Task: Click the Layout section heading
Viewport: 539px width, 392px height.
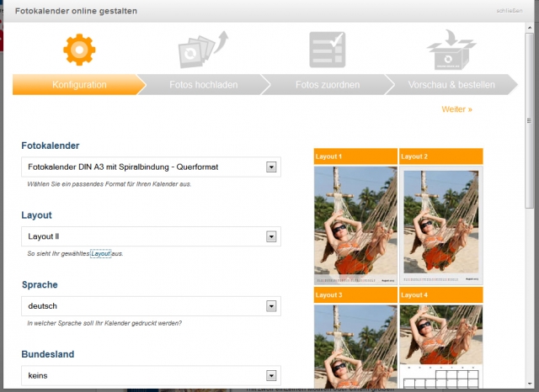Action: (36, 215)
